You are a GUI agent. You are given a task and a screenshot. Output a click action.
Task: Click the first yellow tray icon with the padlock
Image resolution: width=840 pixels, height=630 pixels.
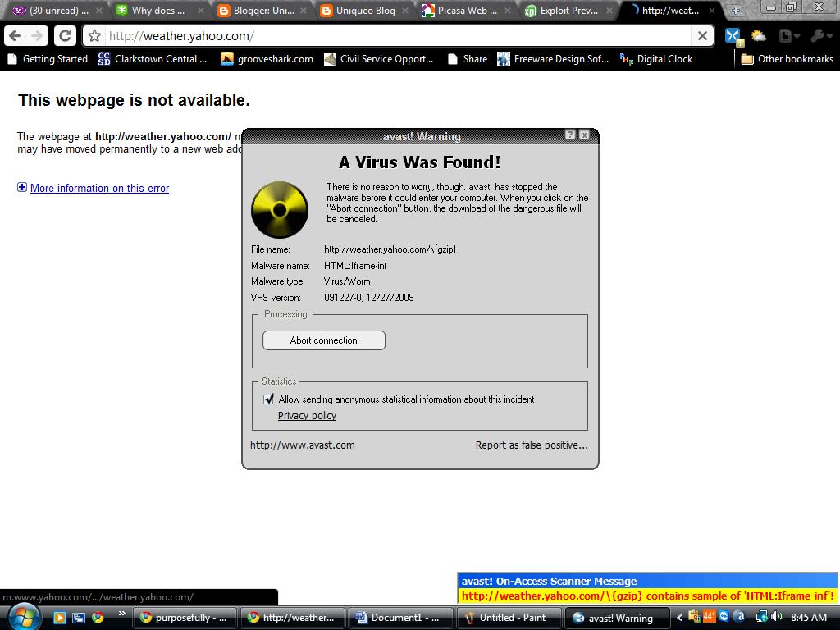tap(694, 617)
